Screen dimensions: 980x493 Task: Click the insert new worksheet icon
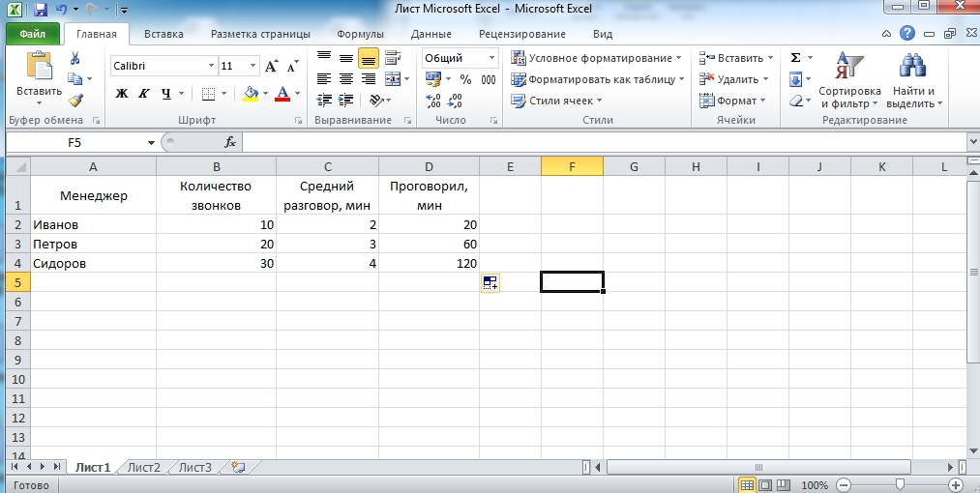coord(237,467)
